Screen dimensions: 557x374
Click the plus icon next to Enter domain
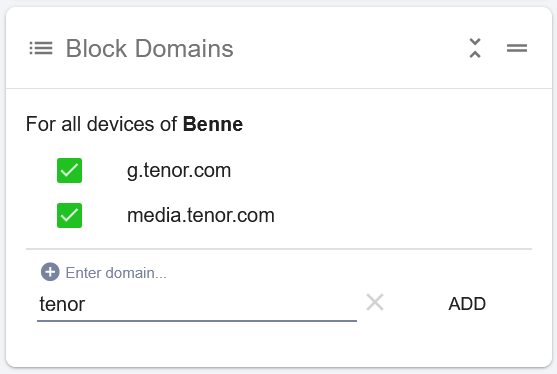pos(50,272)
